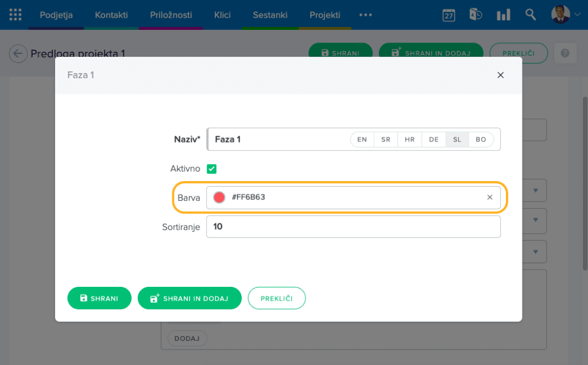This screenshot has width=588, height=365.
Task: Click the Sortiranje input field
Action: click(x=353, y=226)
